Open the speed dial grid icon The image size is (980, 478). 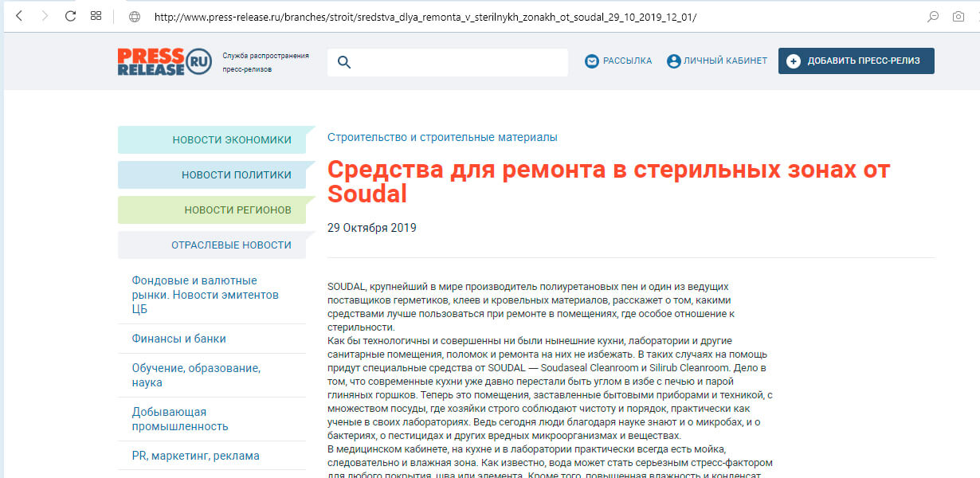[x=96, y=16]
